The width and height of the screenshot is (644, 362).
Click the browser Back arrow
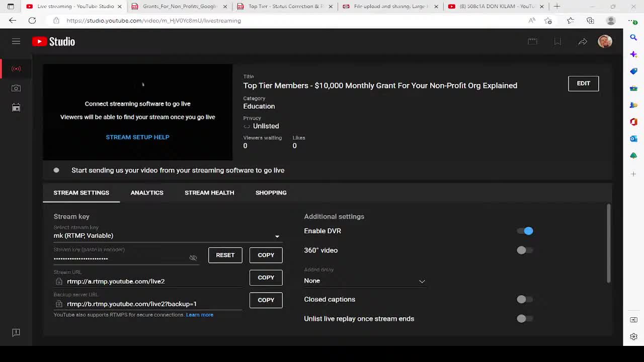tap(13, 21)
